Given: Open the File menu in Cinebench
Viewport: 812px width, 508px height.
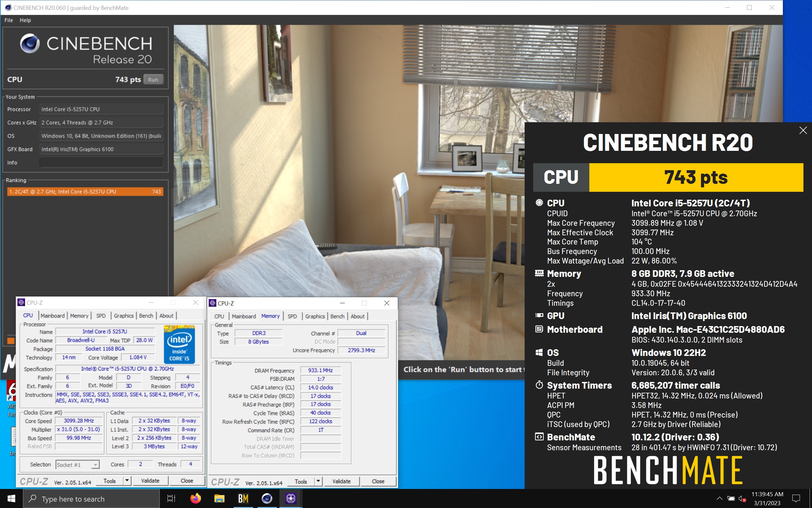Looking at the screenshot, I should (9, 20).
